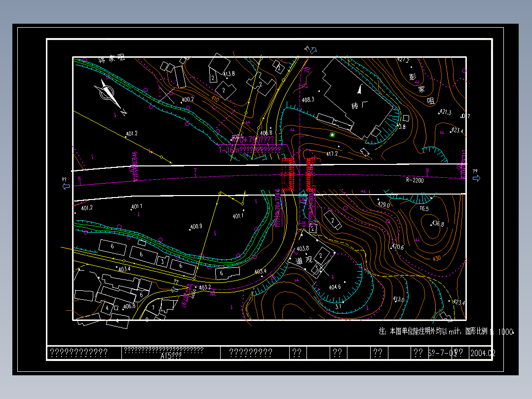The width and height of the screenshot is (532, 399).
Task: Click elevation point 403.8
Action: click(x=303, y=248)
